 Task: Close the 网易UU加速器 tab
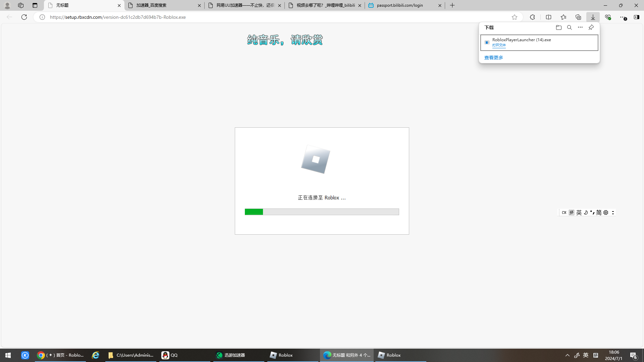pyautogui.click(x=279, y=5)
